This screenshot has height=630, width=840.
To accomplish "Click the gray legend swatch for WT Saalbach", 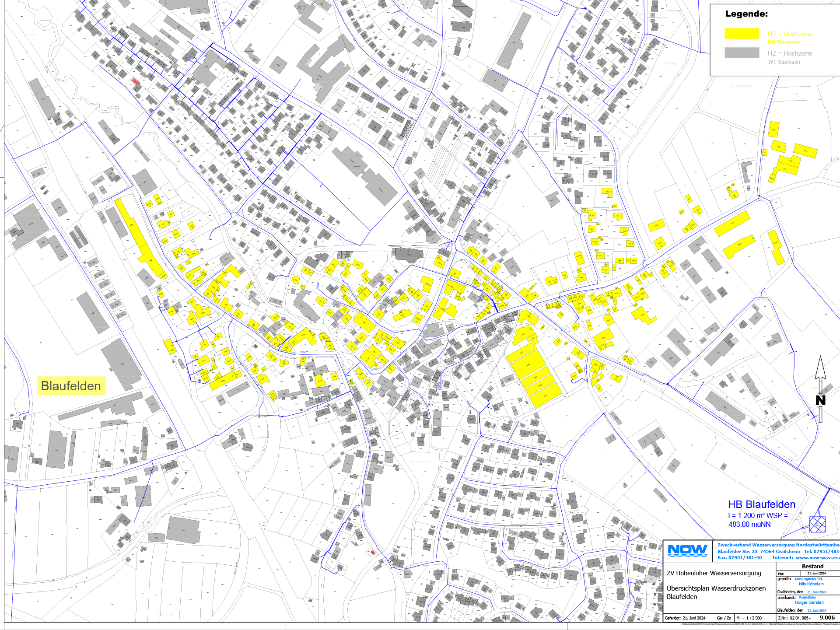I will 742,52.
